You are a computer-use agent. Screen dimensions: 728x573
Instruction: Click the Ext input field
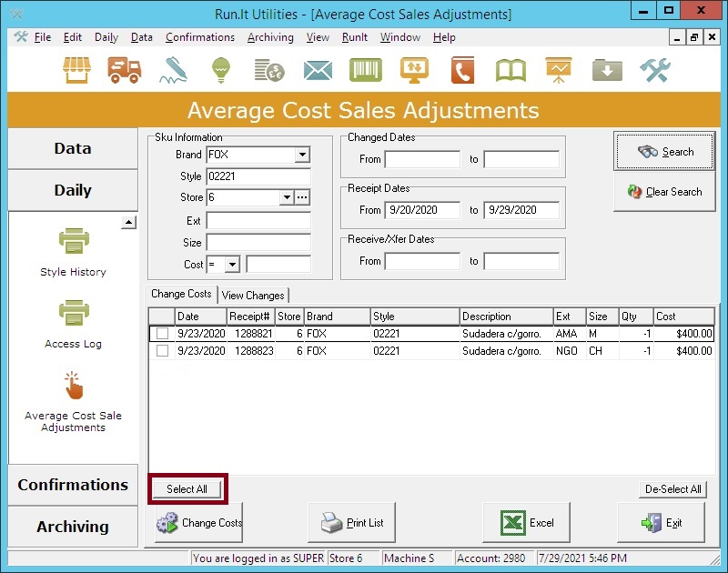pyautogui.click(x=258, y=220)
